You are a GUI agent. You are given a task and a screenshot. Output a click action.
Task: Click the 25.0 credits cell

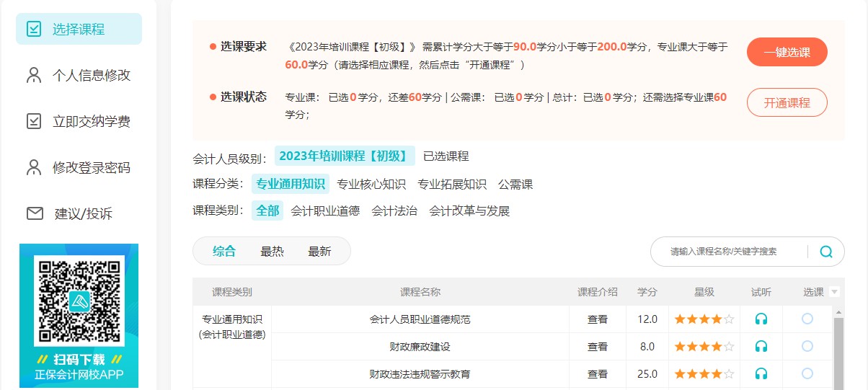pos(647,373)
